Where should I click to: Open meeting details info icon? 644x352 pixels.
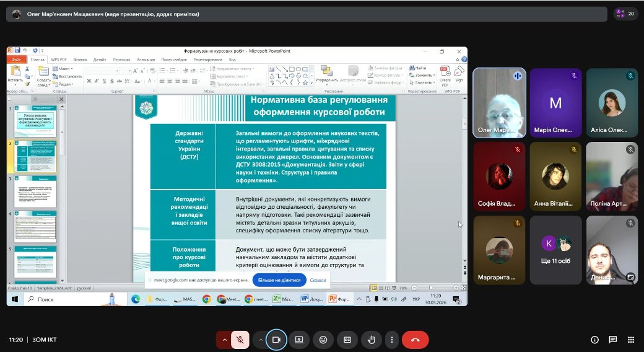click(x=594, y=340)
